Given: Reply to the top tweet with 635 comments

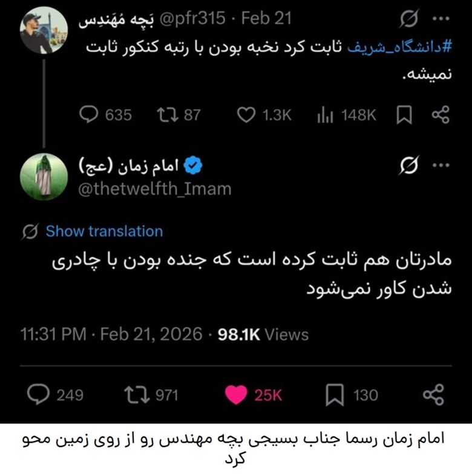Looking at the screenshot, I should [89, 115].
